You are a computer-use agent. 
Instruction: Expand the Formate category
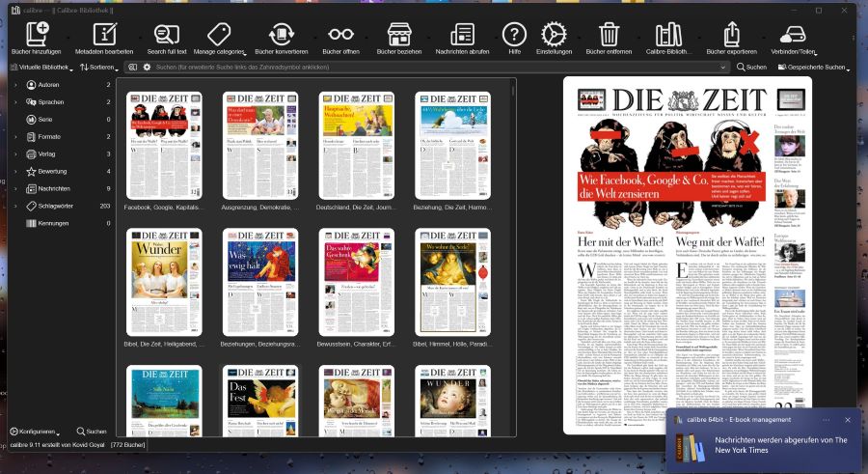(15, 136)
